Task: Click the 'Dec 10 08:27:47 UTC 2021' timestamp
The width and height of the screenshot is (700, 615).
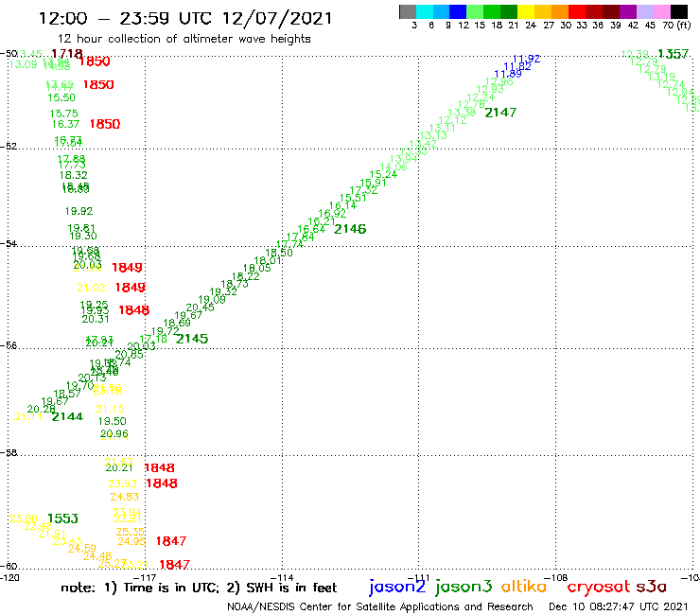Action: (618, 607)
